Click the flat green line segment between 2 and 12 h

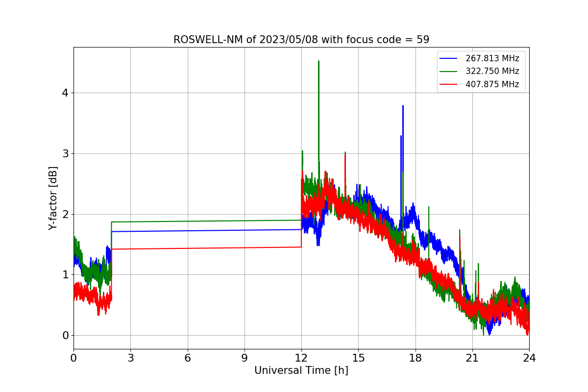[206, 221]
